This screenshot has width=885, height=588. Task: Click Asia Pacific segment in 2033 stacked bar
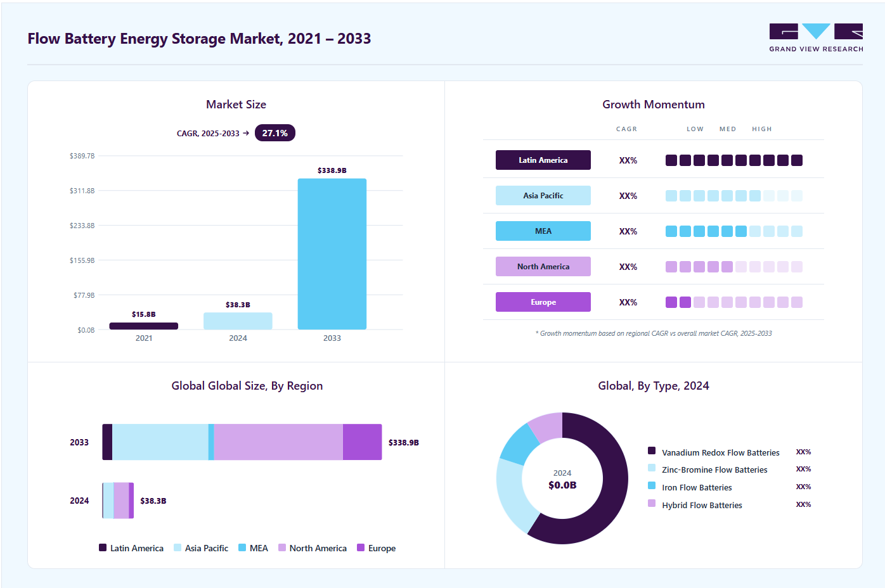click(x=160, y=442)
